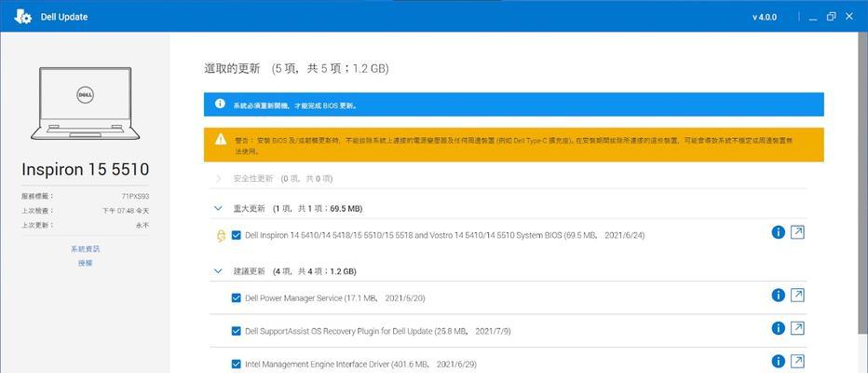Click the warning triangle in the yellow banner
Viewport: 868px width, 373px height.
[x=221, y=139]
